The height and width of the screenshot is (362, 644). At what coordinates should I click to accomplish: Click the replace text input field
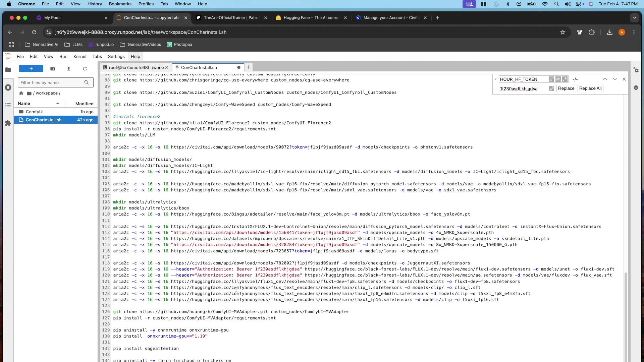pos(523,88)
